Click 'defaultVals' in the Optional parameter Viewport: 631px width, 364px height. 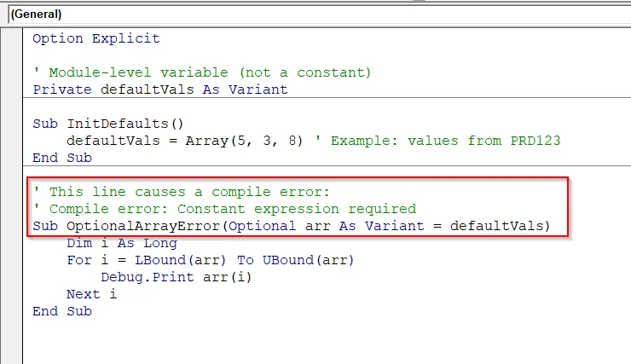[497, 226]
